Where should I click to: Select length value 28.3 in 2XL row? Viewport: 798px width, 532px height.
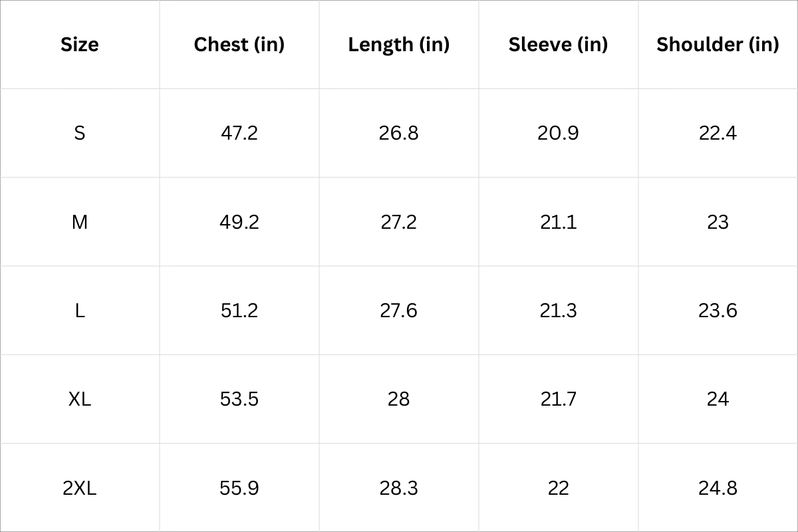(x=399, y=488)
